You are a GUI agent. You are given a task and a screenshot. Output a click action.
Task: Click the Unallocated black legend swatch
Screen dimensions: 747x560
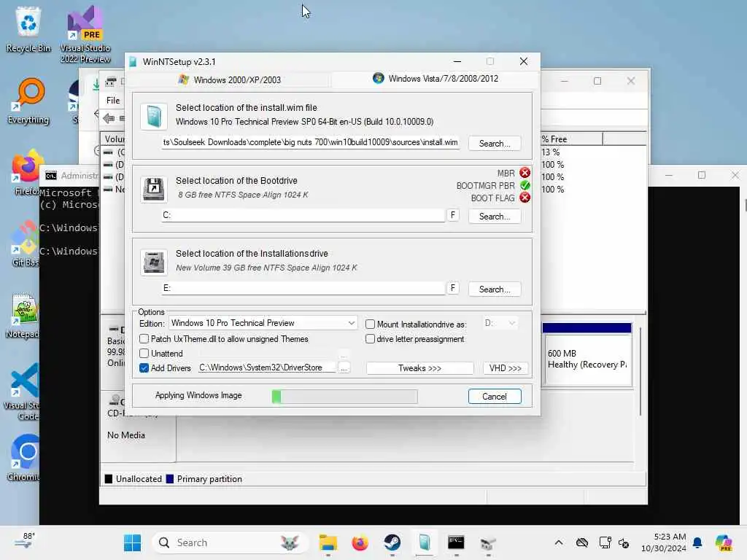click(x=109, y=479)
